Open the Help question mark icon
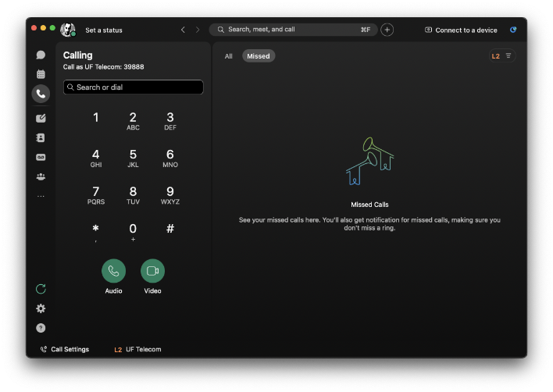This screenshot has height=392, width=553. click(41, 328)
